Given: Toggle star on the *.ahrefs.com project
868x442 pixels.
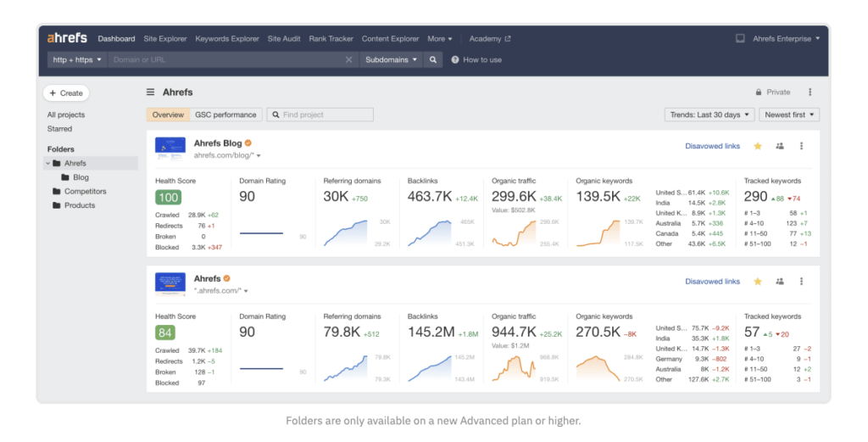Looking at the screenshot, I should point(758,282).
